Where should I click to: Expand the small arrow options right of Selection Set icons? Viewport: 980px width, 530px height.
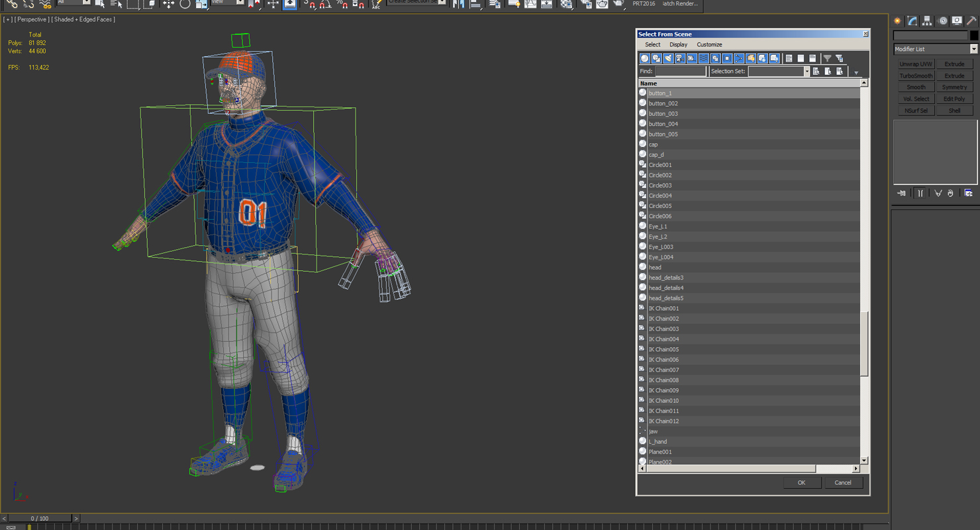pyautogui.click(x=856, y=73)
